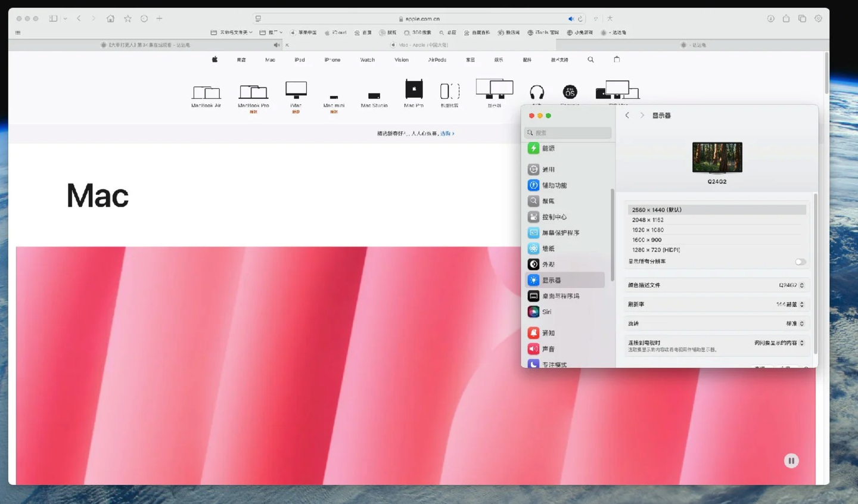Select 2560 × 1440 default resolution
Viewport: 858px width, 504px height.
pos(717,210)
